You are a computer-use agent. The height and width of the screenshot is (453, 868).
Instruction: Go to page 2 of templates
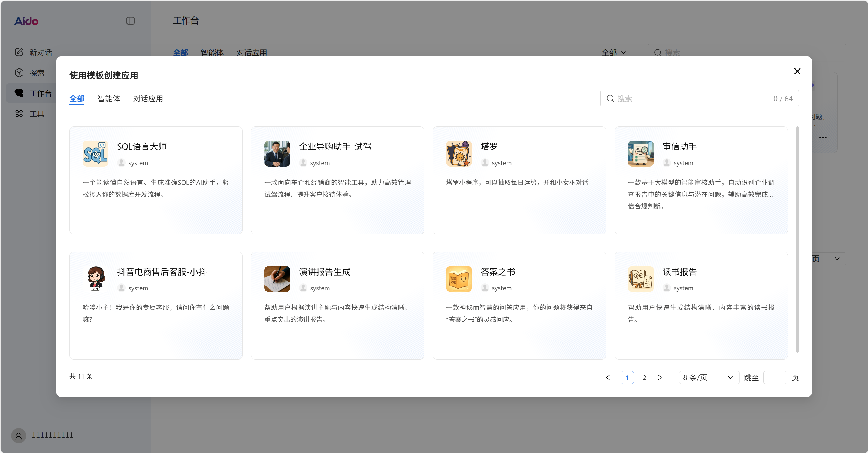[x=644, y=377]
